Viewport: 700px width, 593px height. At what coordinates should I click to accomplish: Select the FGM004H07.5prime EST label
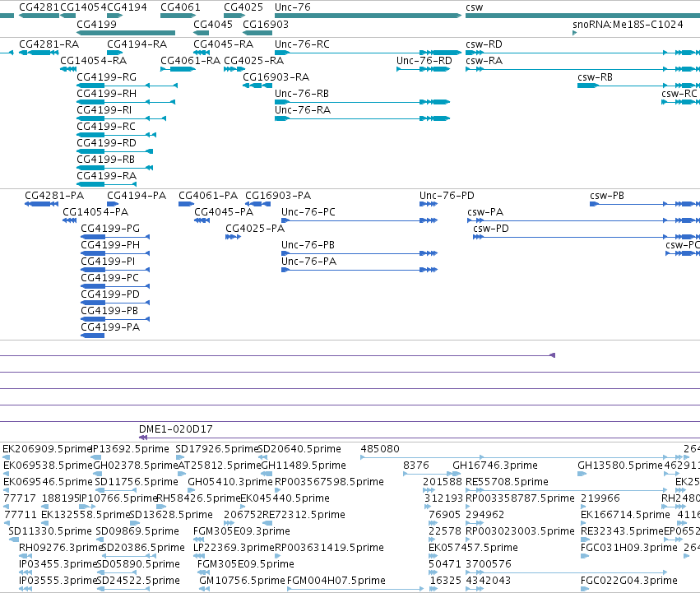tap(336, 581)
